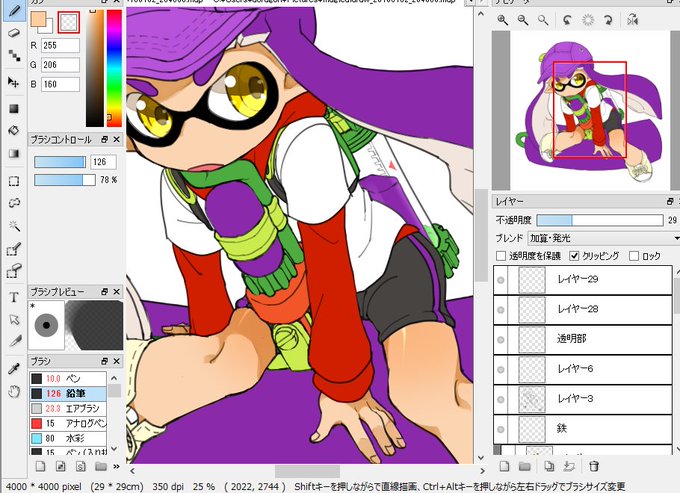The height and width of the screenshot is (493, 680).
Task: Float the ブラシコントロール panel
Action: click(105, 140)
